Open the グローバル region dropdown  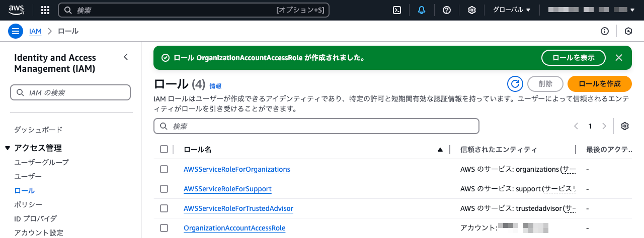click(512, 10)
